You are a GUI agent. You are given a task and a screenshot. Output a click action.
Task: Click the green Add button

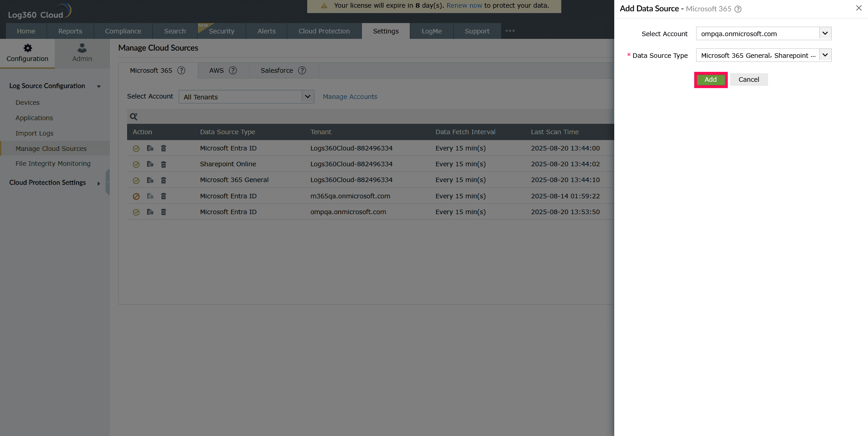coord(711,80)
